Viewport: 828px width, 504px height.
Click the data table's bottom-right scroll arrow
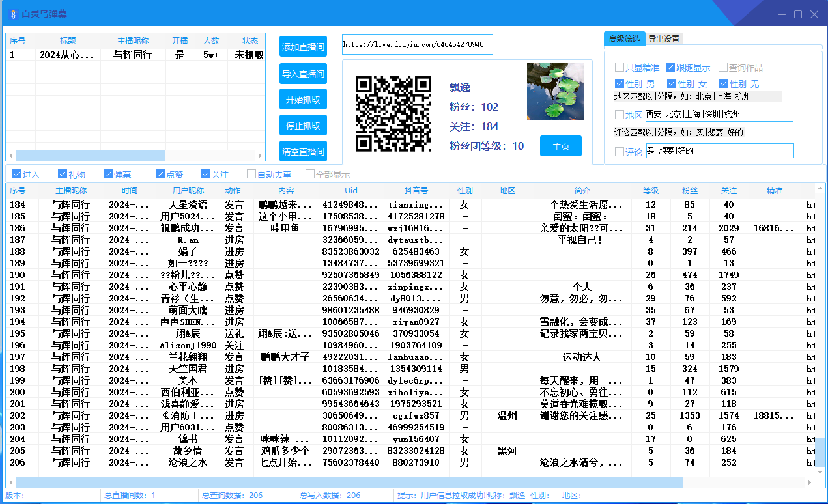tap(810, 483)
